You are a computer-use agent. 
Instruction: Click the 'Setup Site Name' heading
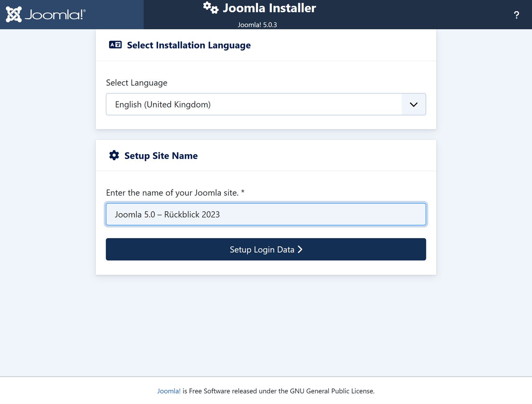tap(161, 156)
